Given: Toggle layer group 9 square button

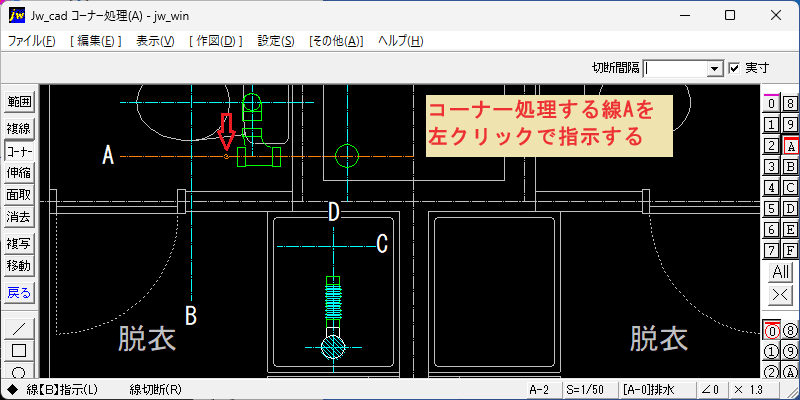Looking at the screenshot, I should click(790, 124).
